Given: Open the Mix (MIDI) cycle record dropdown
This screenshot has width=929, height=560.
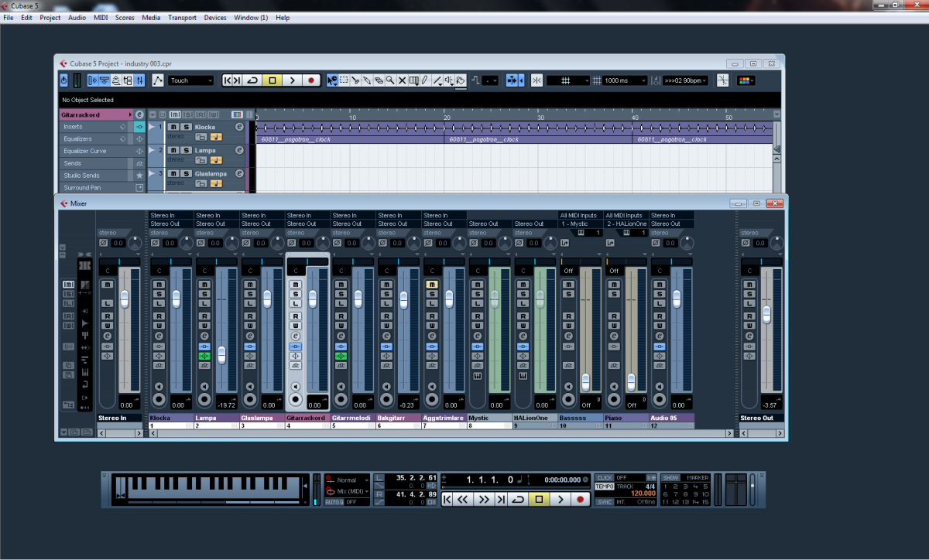Looking at the screenshot, I should point(351,491).
